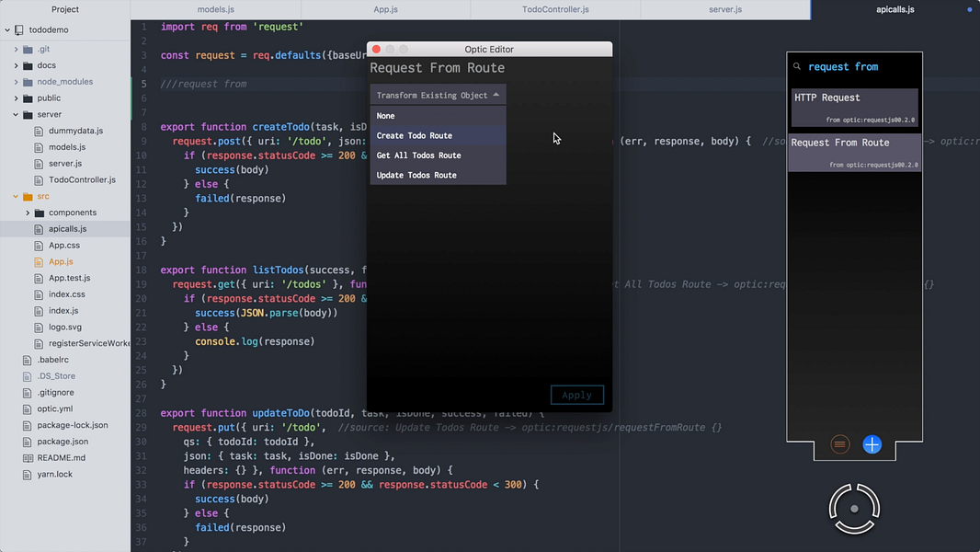The height and width of the screenshot is (552, 980).
Task: Click the .babelrc file icon
Action: pyautogui.click(x=27, y=360)
